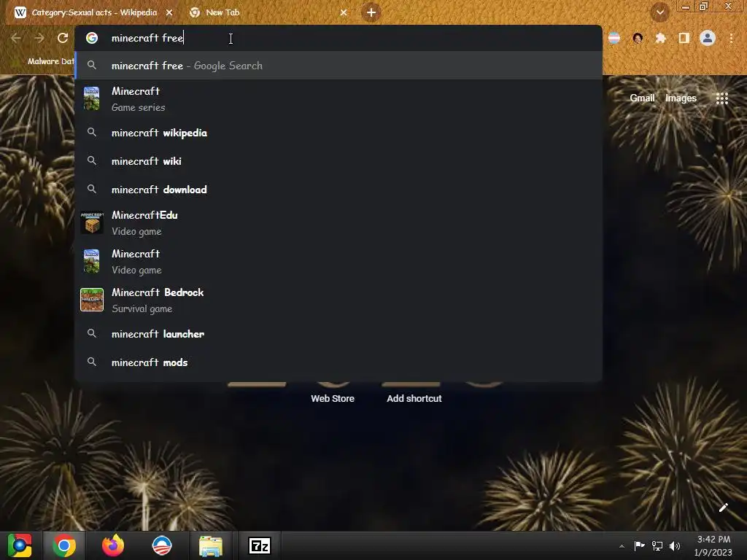Click the network tray icon
747x560 pixels.
click(x=657, y=545)
